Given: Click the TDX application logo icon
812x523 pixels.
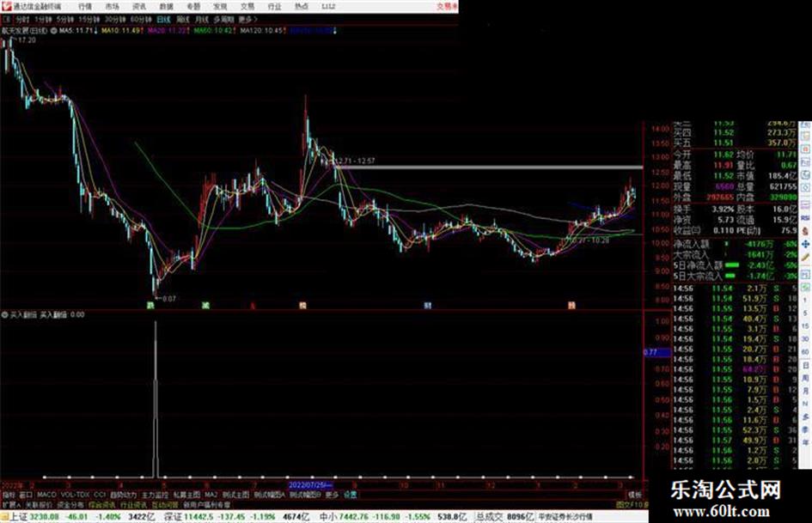Looking at the screenshot, I should pos(7,6).
